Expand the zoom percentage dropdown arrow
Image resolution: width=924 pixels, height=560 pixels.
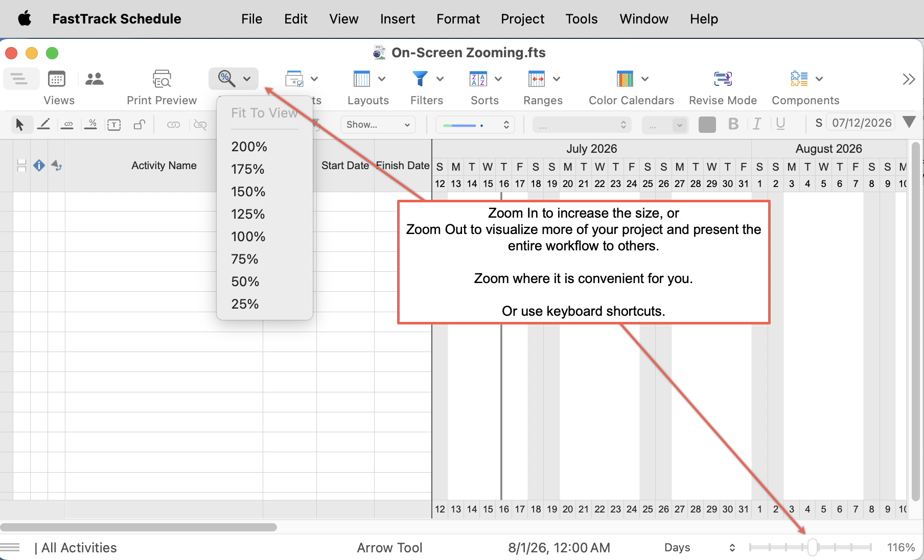point(247,79)
